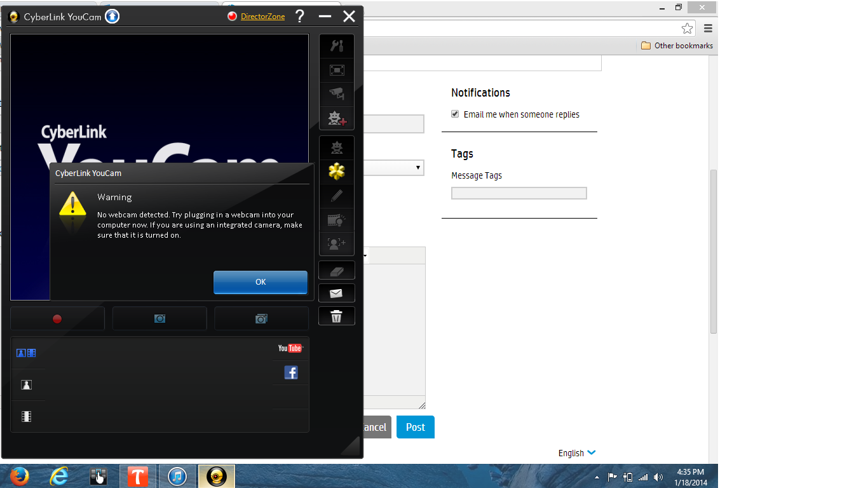The height and width of the screenshot is (488, 868).
Task: Toggle Email me when someone replies checkbox
Action: click(455, 114)
